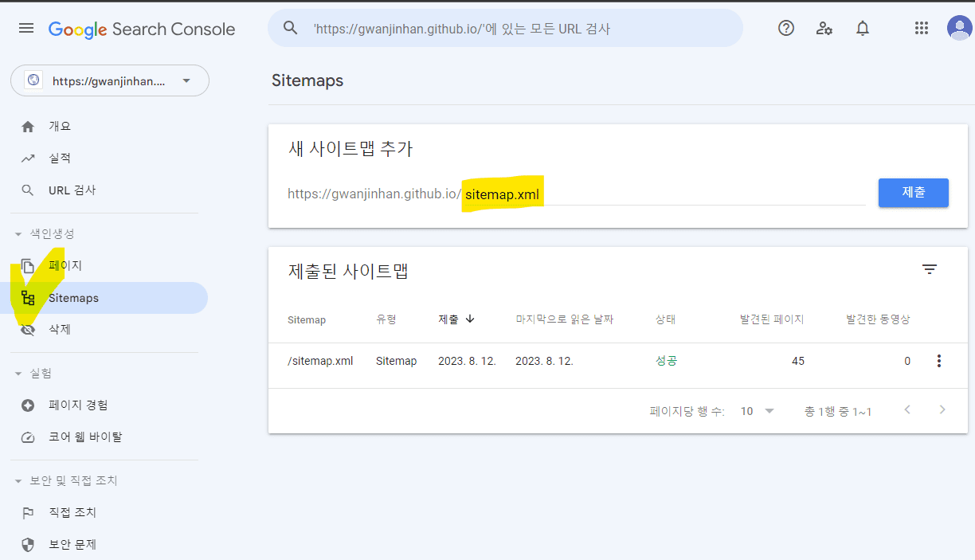Sort by 유형 column header
This screenshot has width=975, height=560.
(x=386, y=319)
